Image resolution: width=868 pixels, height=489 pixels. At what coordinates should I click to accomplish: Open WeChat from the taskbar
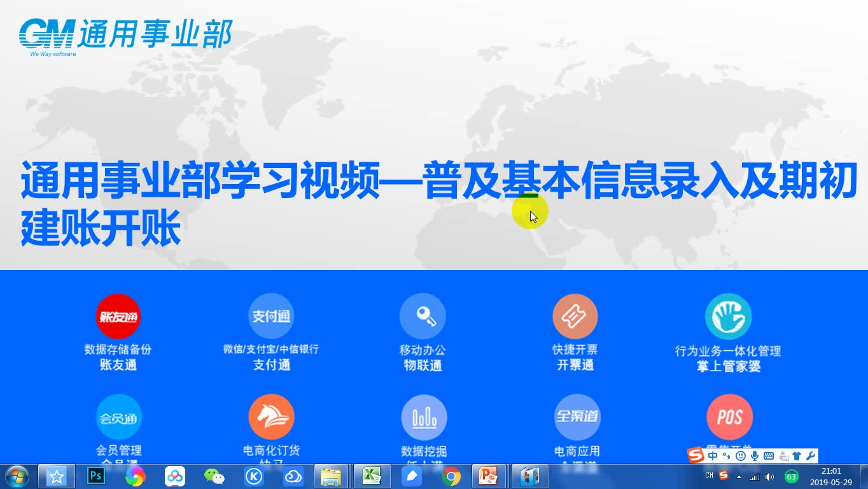tap(214, 476)
